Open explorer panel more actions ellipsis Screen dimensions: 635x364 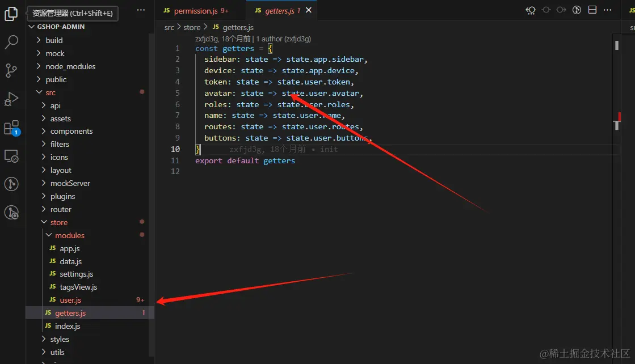point(141,10)
